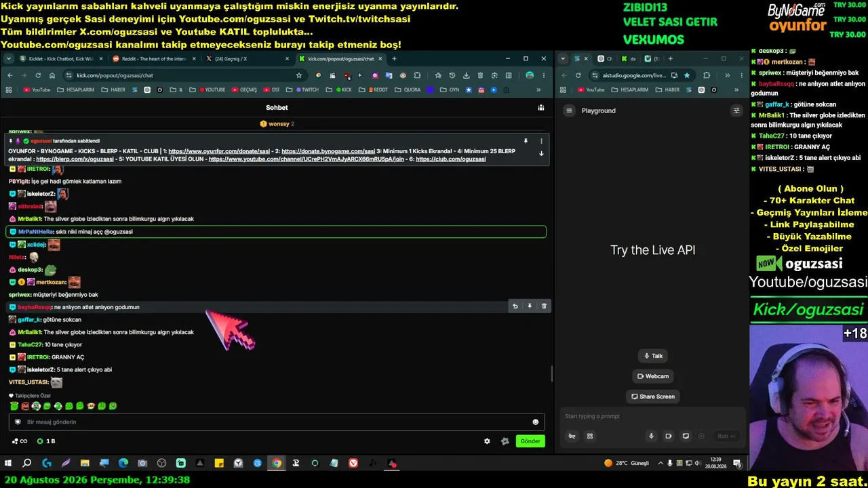This screenshot has width=868, height=488.
Task: Follow the oyunfor.com donate link
Action: (x=220, y=151)
